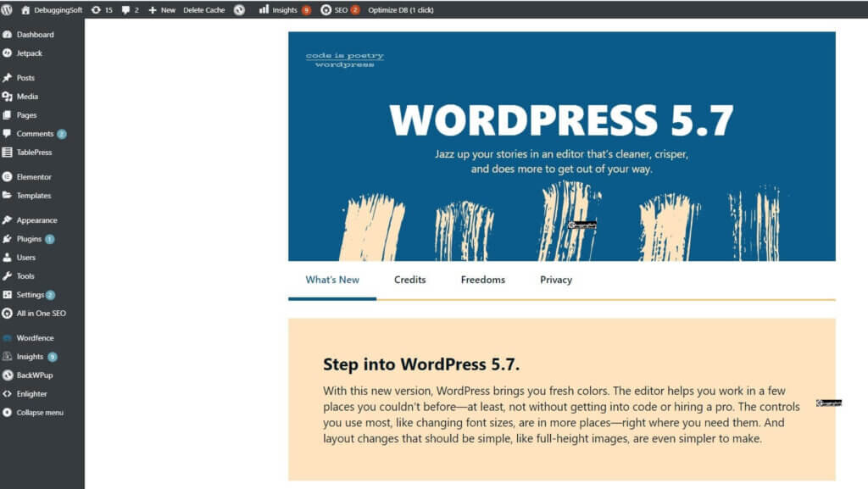This screenshot has height=489, width=868.
Task: Click 'Step into WordPress 5.7.' heading
Action: coord(421,364)
